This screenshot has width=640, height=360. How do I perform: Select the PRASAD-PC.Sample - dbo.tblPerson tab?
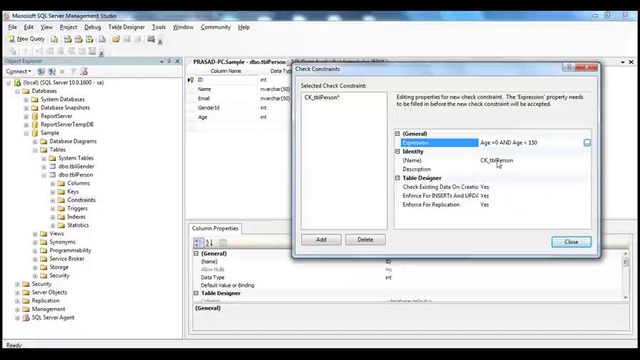pos(239,62)
